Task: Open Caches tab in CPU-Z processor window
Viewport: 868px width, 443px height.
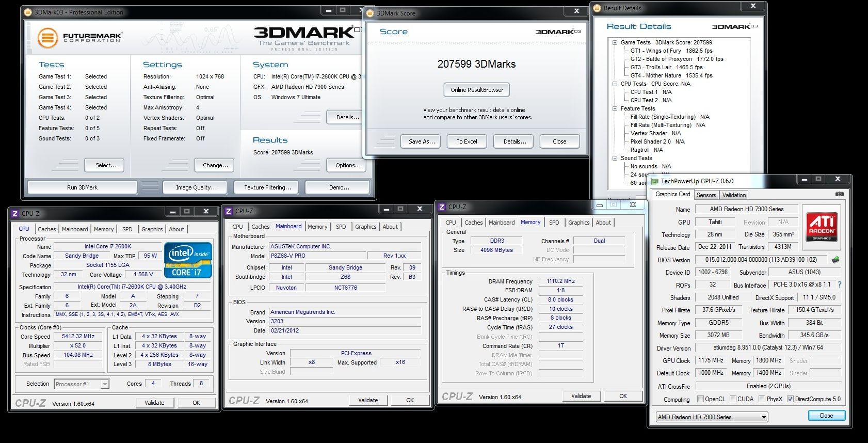Action: tap(47, 229)
